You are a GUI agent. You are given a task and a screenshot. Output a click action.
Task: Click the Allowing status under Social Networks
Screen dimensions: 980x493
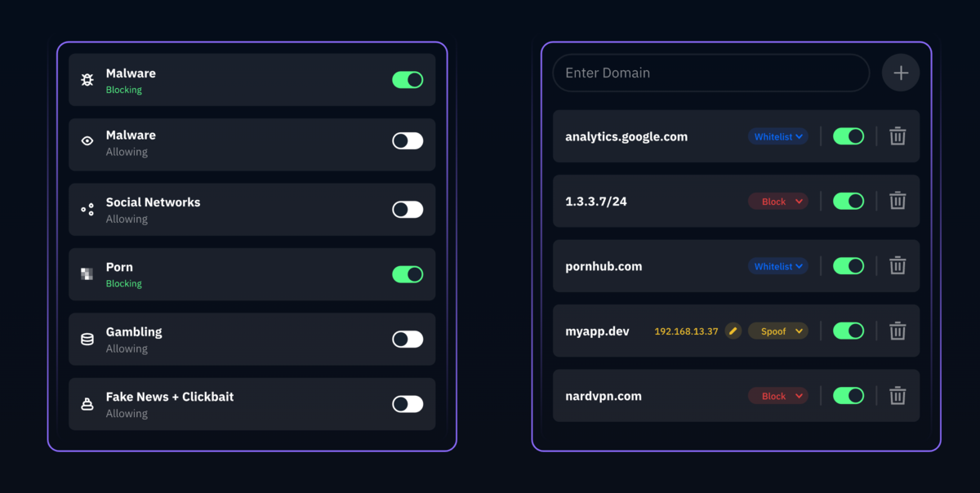127,219
